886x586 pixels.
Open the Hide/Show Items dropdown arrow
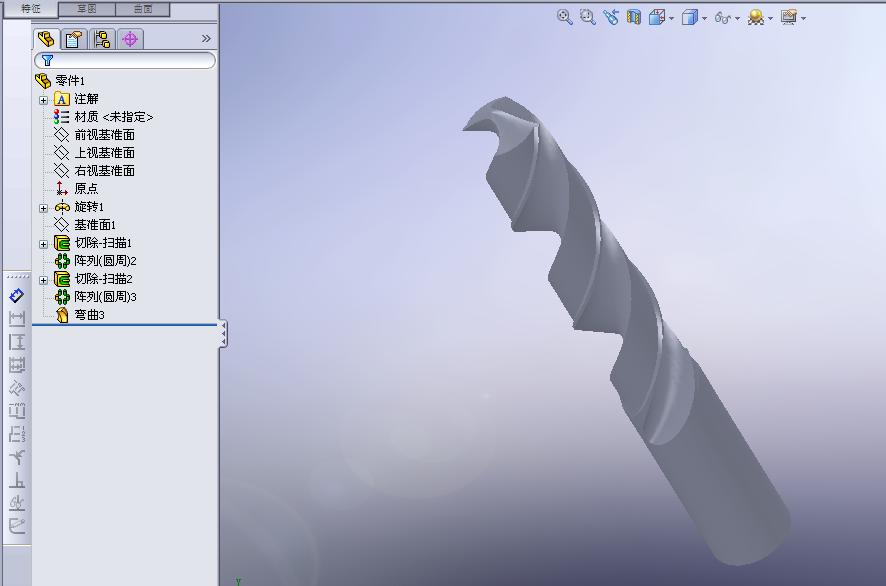[x=737, y=19]
